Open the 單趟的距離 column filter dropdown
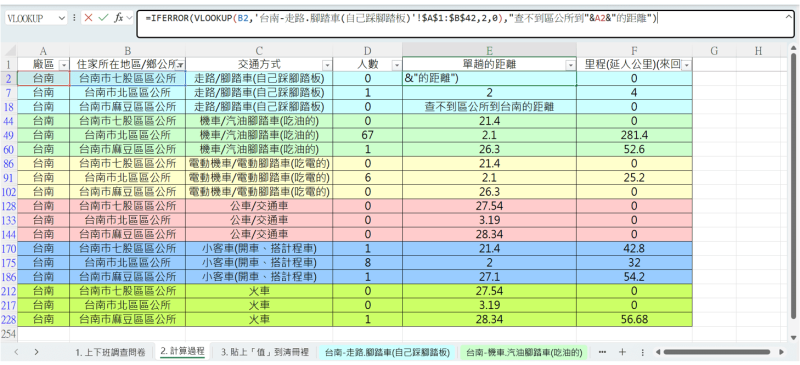800x365 pixels. (570, 65)
